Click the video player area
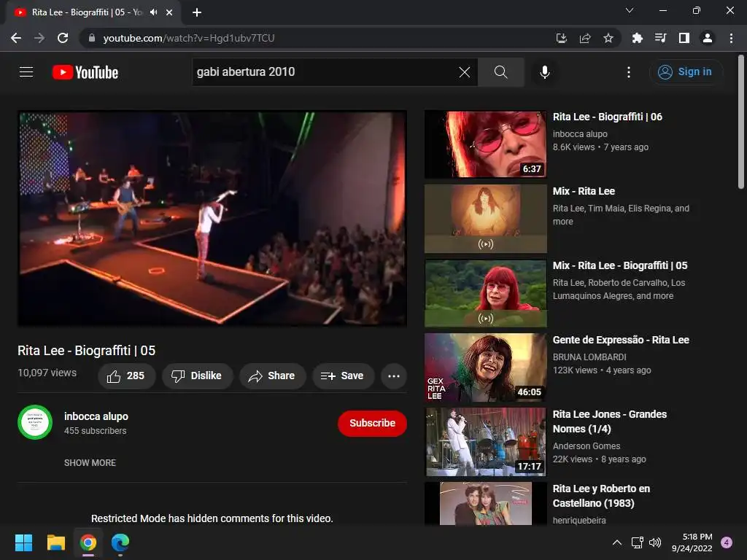The width and height of the screenshot is (747, 560). click(x=212, y=219)
